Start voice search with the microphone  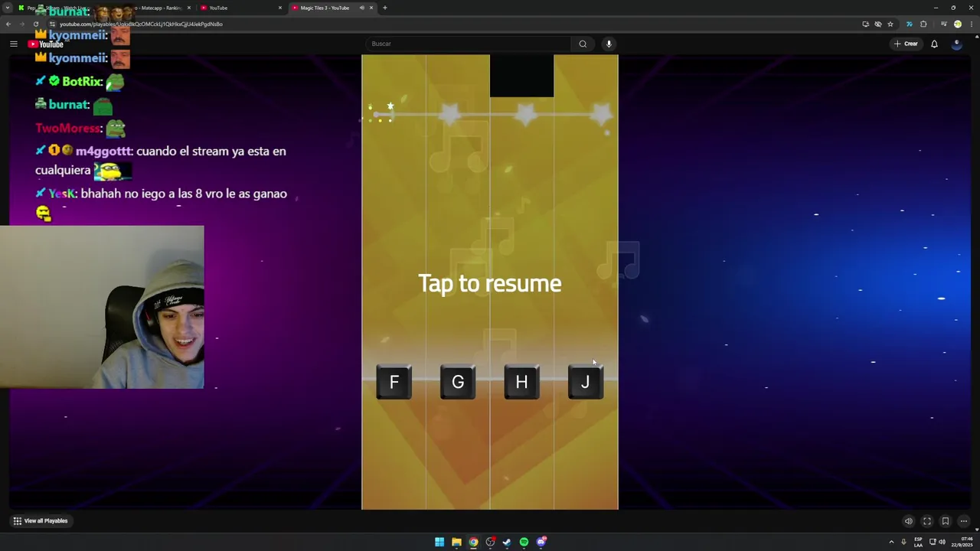[x=609, y=44]
